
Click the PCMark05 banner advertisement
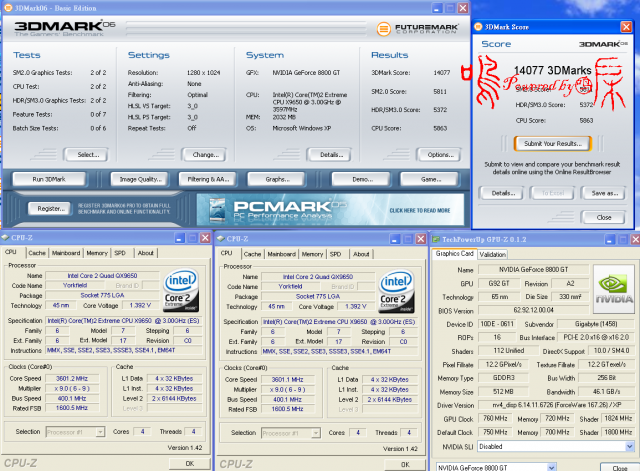(x=330, y=210)
